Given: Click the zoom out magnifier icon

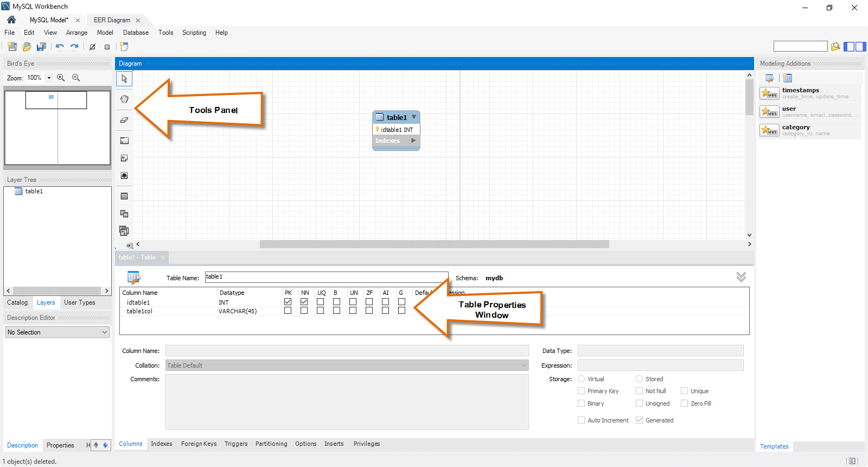Looking at the screenshot, I should [x=76, y=78].
